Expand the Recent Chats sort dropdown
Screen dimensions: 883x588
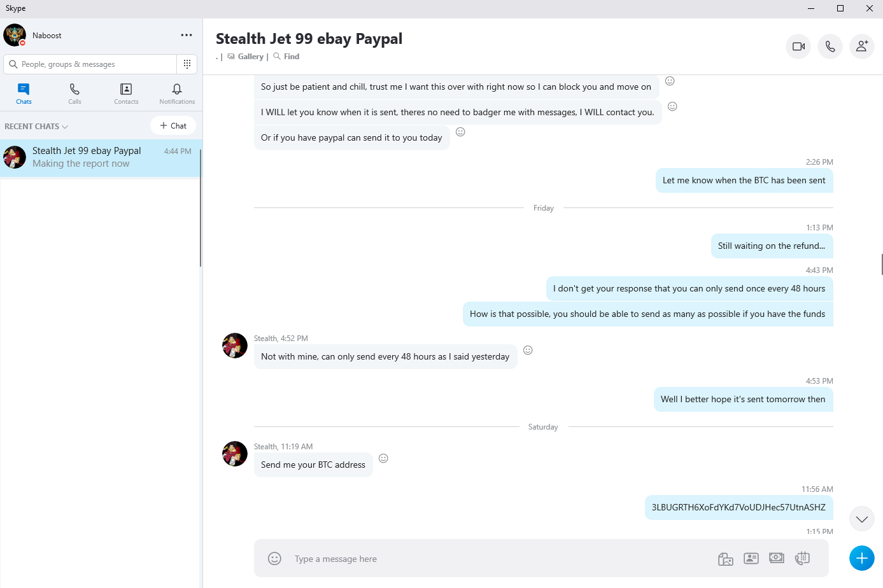[x=36, y=127]
